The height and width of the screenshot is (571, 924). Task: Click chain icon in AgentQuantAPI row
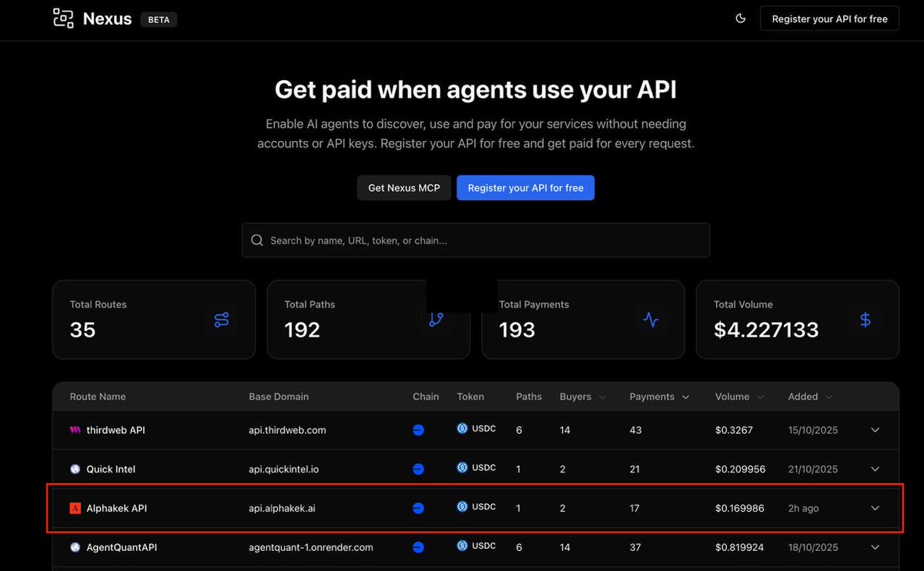pos(419,547)
